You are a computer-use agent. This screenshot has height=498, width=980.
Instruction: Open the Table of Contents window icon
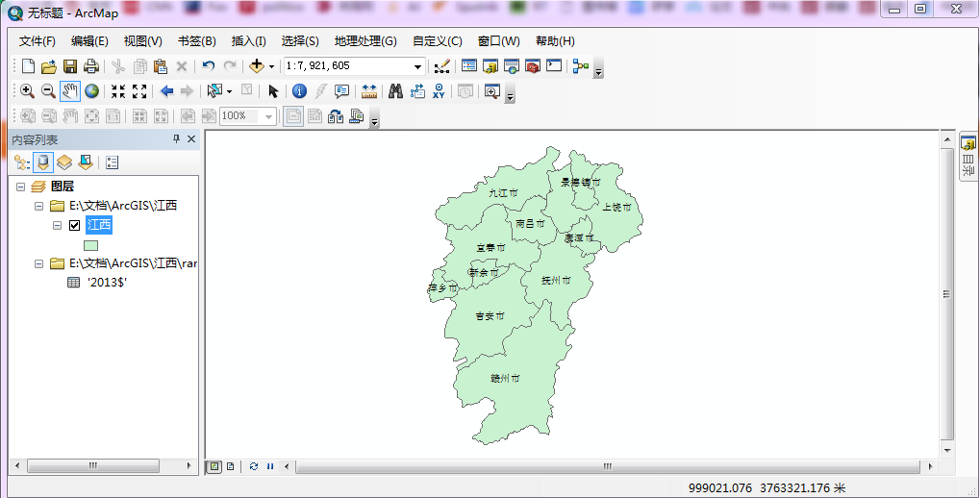click(x=468, y=65)
